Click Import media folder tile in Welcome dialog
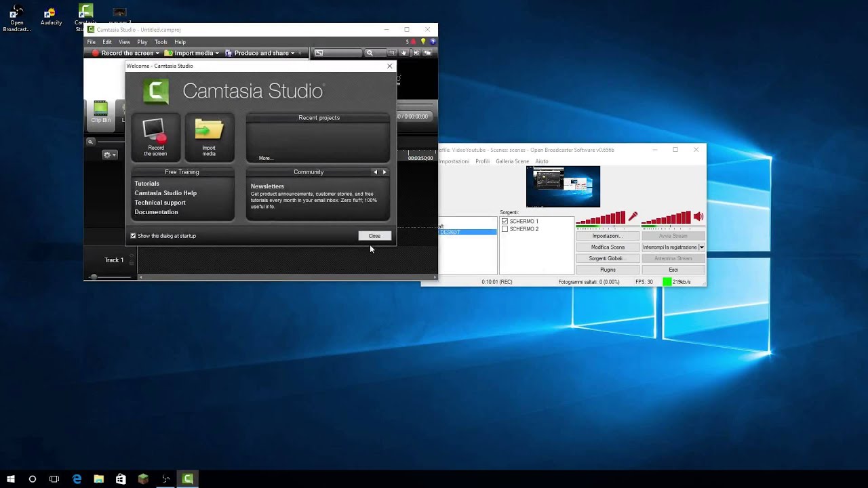 (209, 138)
